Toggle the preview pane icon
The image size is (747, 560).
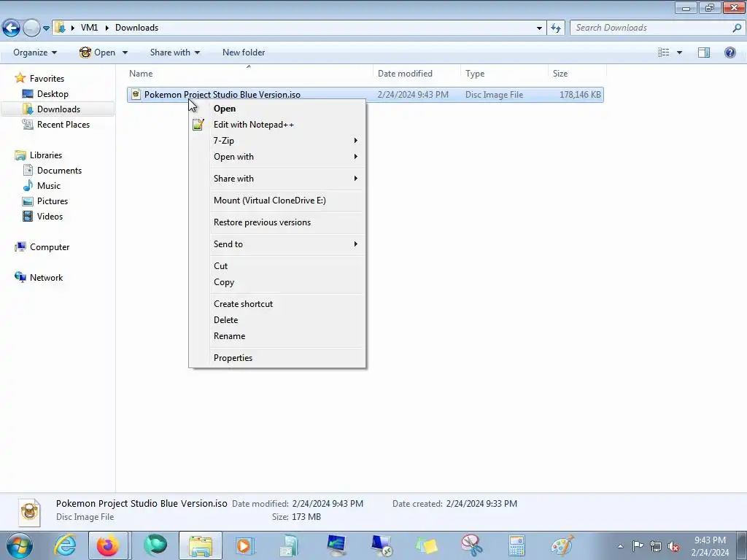[704, 52]
